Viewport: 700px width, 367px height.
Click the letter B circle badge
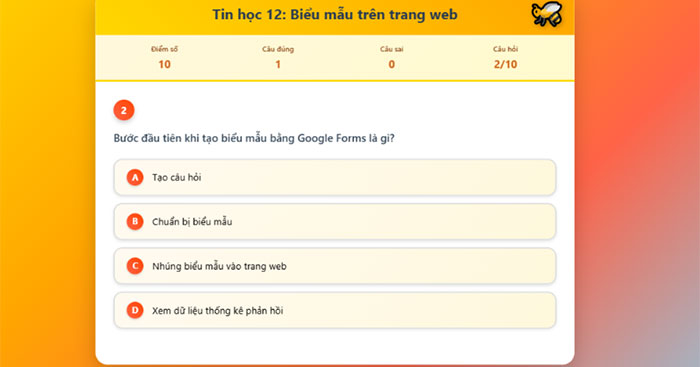(135, 221)
